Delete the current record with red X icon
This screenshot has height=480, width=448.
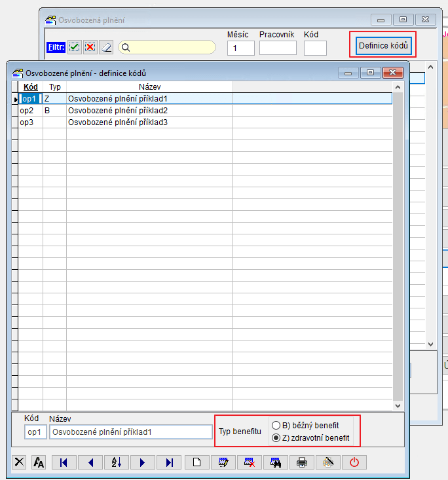point(250,462)
